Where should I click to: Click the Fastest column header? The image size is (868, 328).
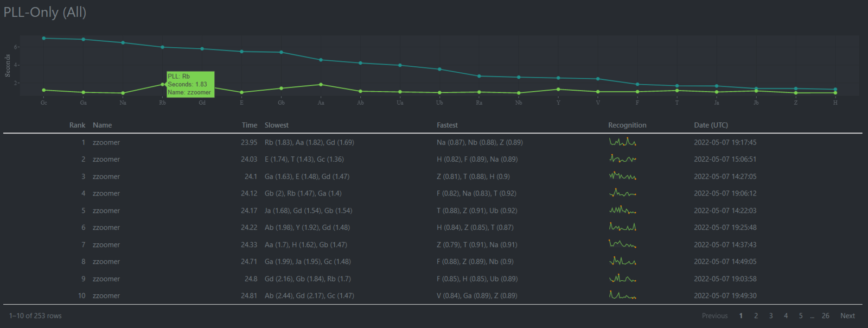coord(447,125)
